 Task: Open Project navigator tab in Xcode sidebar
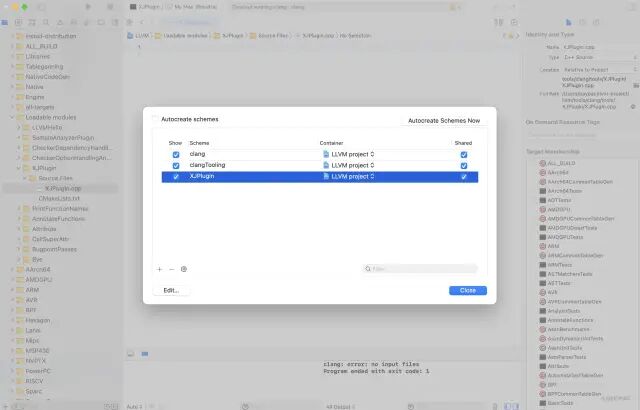[x=4, y=22]
